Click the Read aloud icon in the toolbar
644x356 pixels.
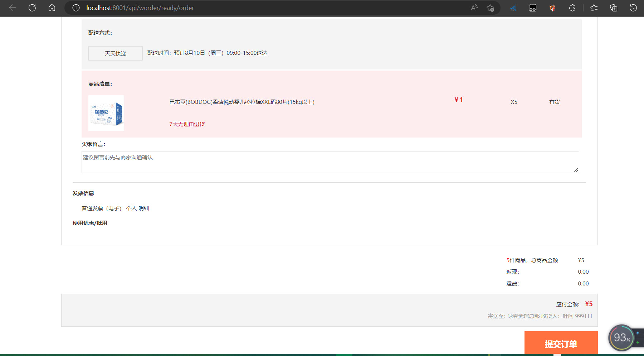pos(474,8)
